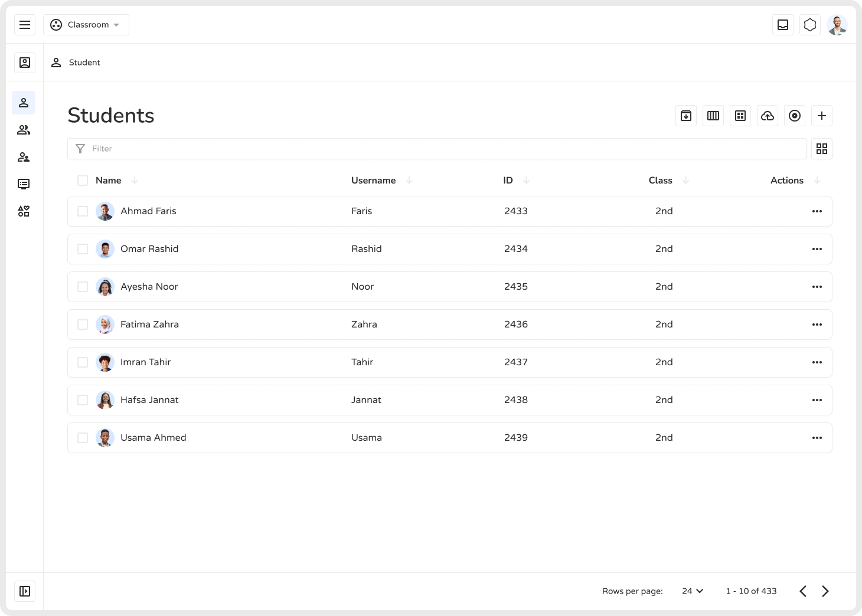Toggle the grid display button beside the filter bar

click(x=821, y=149)
